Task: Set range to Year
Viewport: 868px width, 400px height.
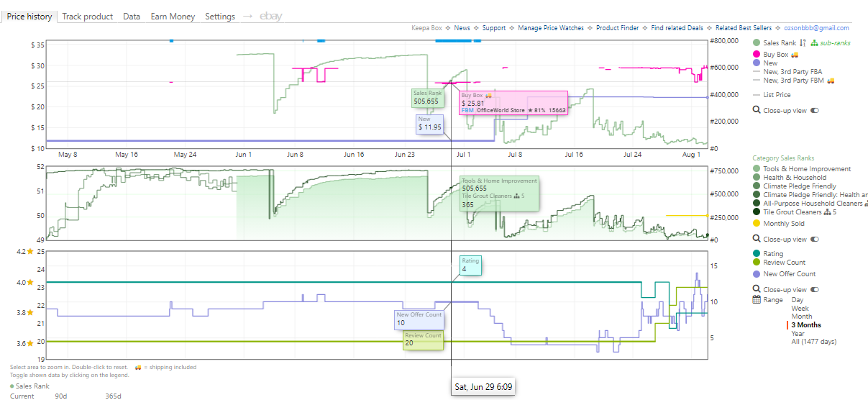Action: pyautogui.click(x=798, y=333)
